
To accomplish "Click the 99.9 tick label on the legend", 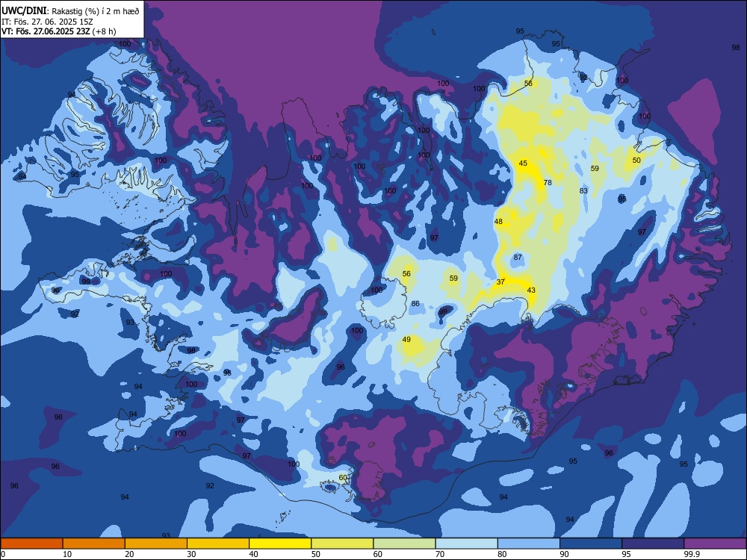I will tap(691, 554).
